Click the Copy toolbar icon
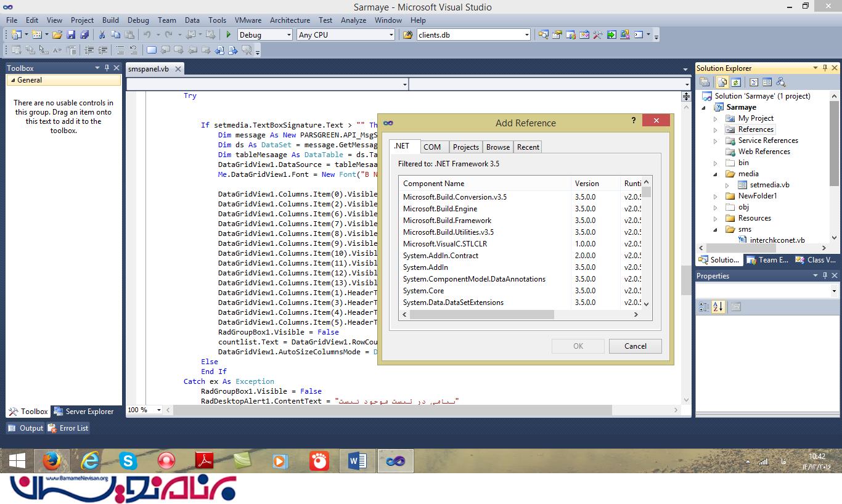842x504 pixels. [x=116, y=35]
